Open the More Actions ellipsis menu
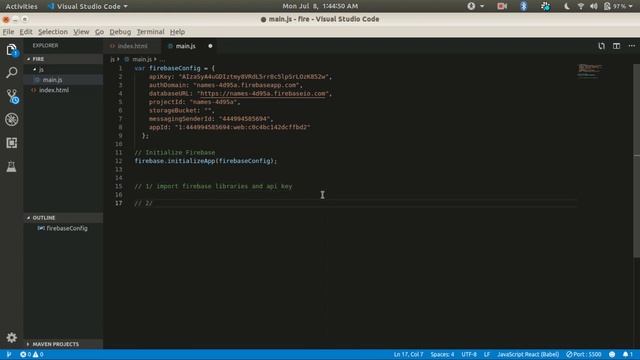Viewport: 640px width, 360px height. [631, 46]
